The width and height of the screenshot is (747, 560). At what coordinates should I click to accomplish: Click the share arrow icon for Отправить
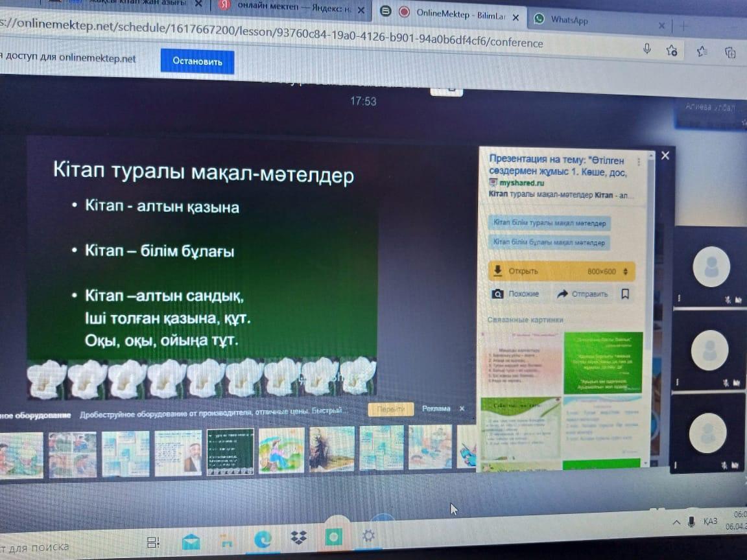[562, 294]
